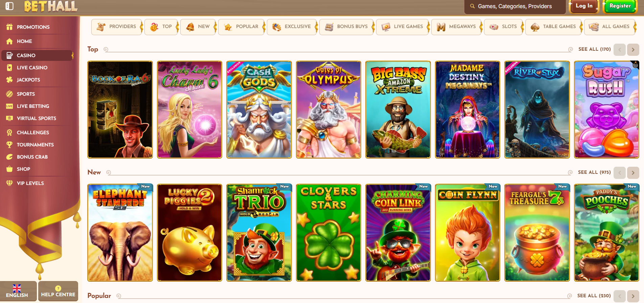This screenshot has width=644, height=303.
Task: Click next arrow in Popular section
Action: [633, 296]
